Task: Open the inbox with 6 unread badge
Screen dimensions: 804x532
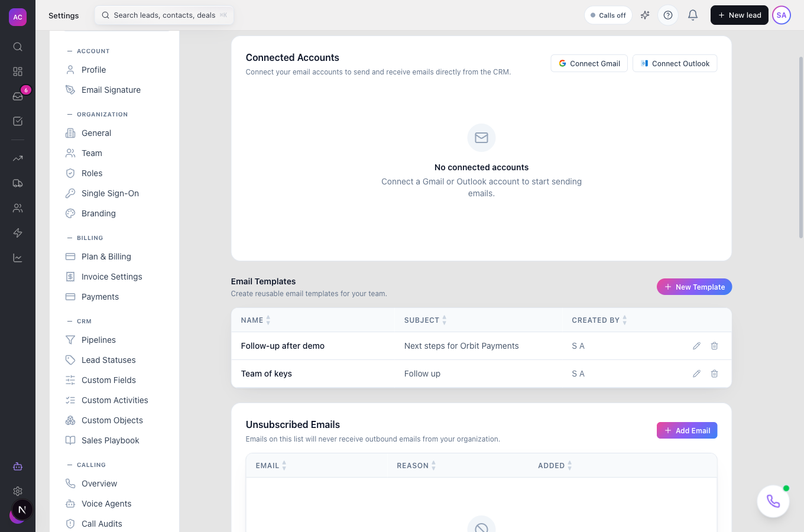Action: click(x=18, y=96)
